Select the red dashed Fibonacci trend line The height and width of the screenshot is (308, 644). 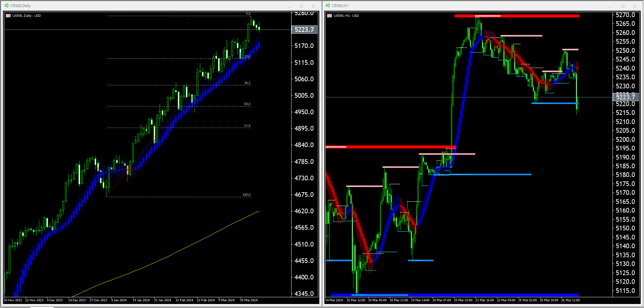179,106
